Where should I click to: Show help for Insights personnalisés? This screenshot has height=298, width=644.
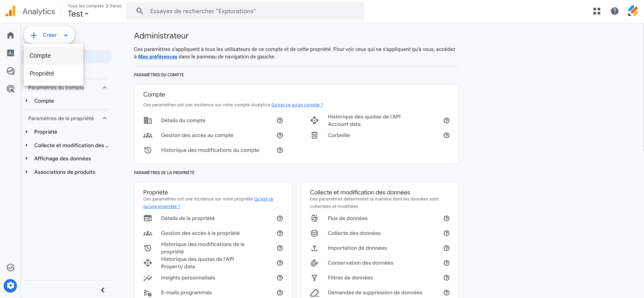(x=280, y=278)
